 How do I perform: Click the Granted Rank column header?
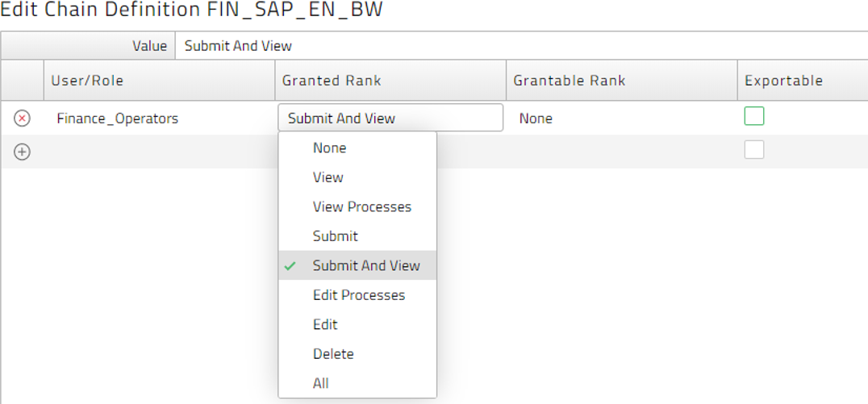390,81
